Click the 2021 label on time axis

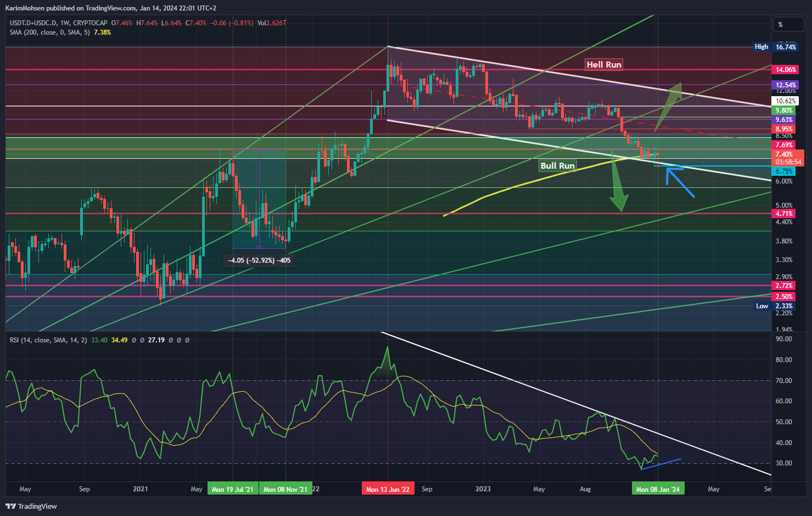click(141, 489)
